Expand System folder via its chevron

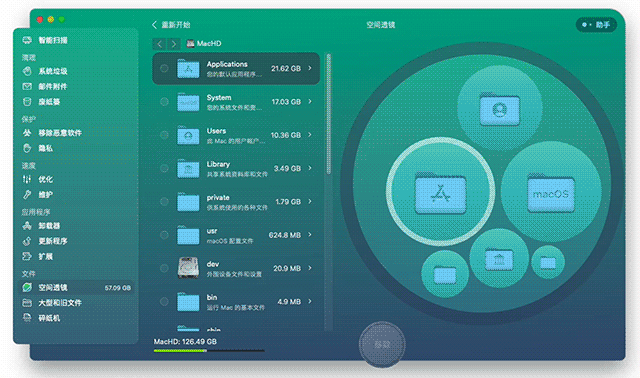[310, 101]
